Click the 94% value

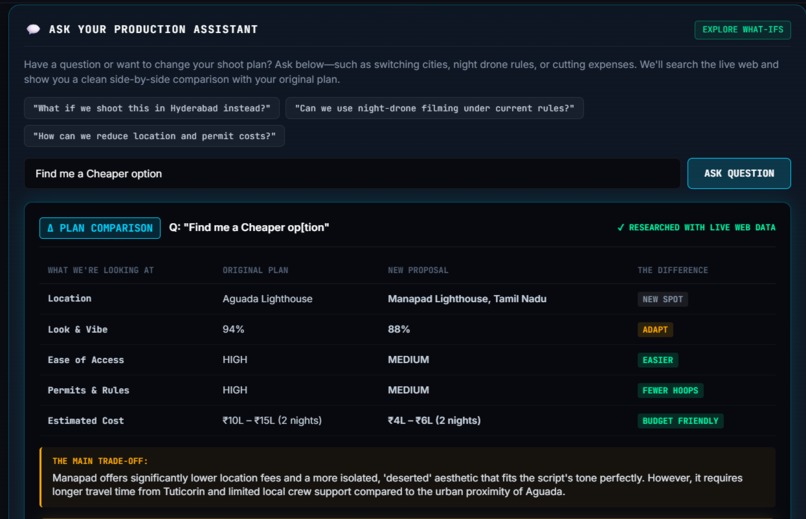[x=233, y=329]
